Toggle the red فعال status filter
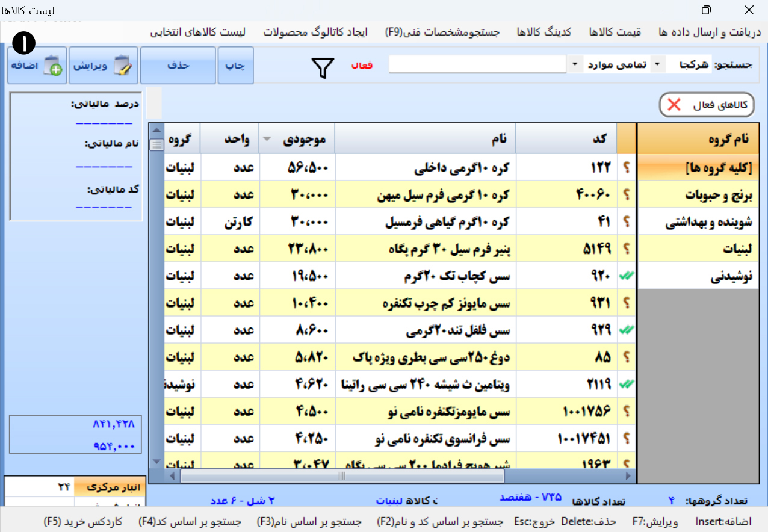The image size is (768, 532). point(362,65)
